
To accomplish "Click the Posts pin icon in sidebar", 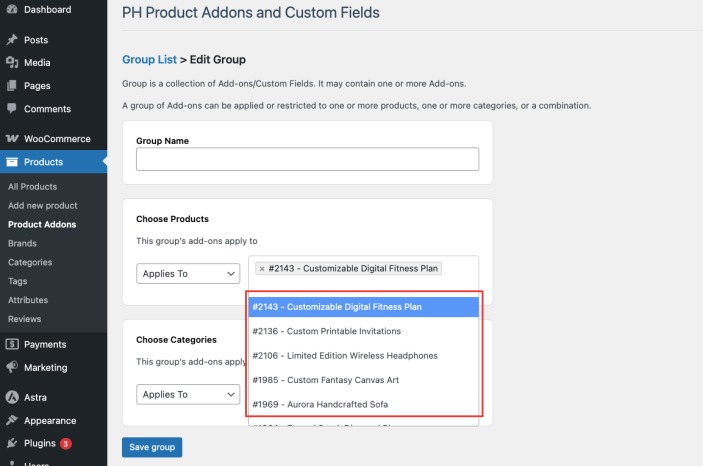I will 12,40.
